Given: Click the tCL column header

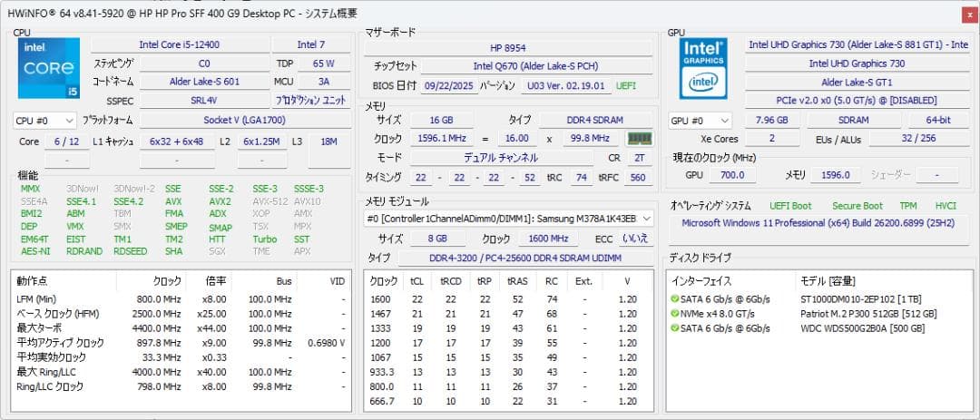Looking at the screenshot, I should 416,281.
